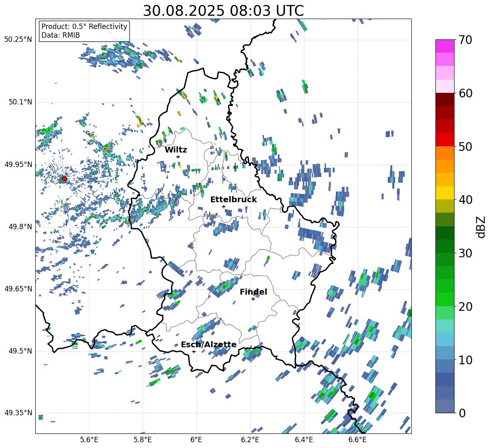Click the dBZ colorbar axis label
Viewport: 491px width, 448px height.
click(x=481, y=227)
